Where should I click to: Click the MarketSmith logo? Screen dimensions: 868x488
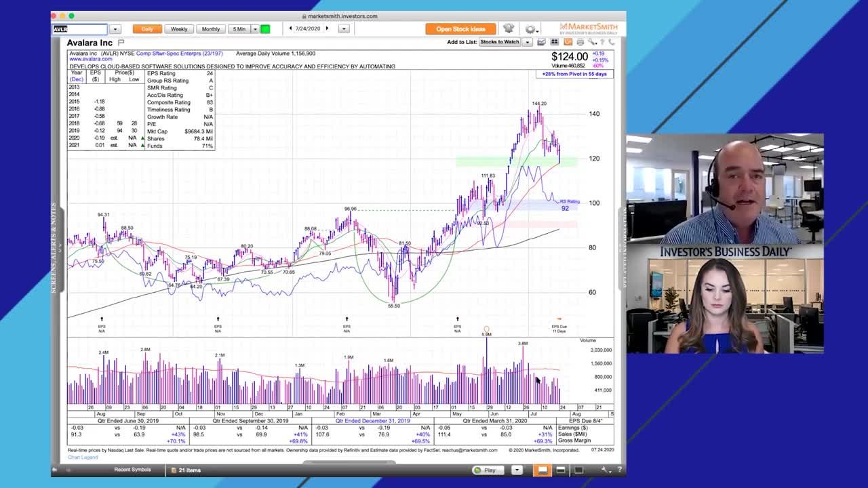589,28
